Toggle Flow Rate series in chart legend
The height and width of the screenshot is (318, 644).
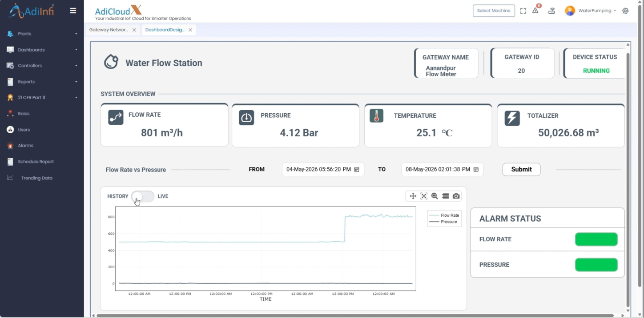coord(444,215)
